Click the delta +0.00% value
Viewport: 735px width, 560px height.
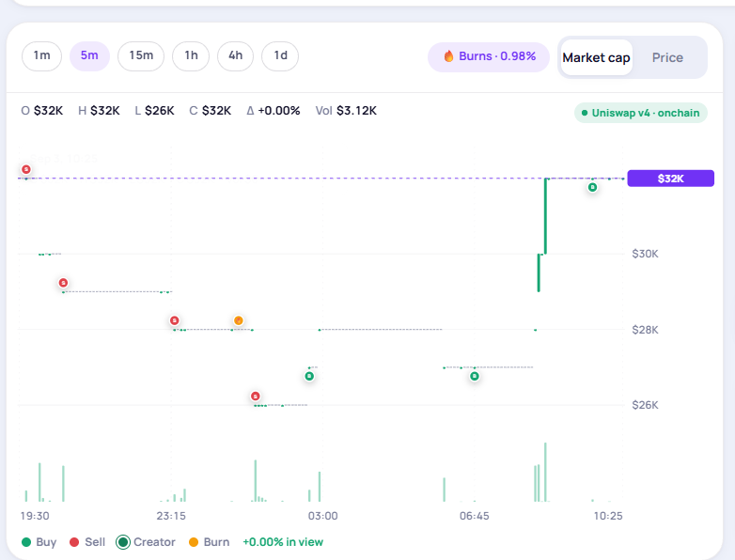coord(274,111)
